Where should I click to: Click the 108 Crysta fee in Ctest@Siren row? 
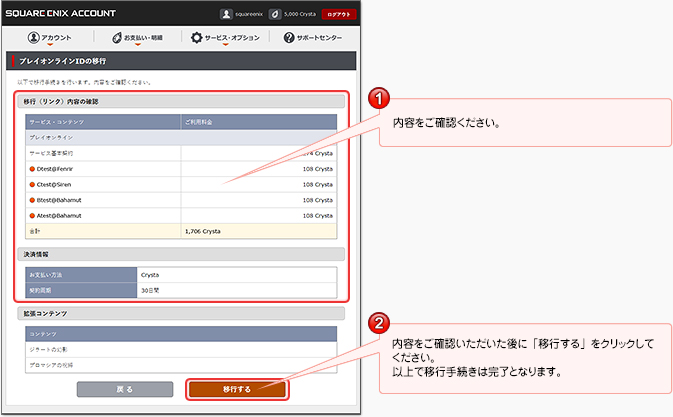pos(318,184)
